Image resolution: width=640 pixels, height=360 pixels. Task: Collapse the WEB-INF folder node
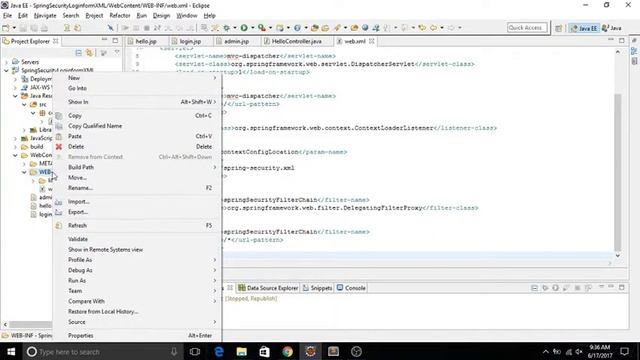(x=24, y=172)
